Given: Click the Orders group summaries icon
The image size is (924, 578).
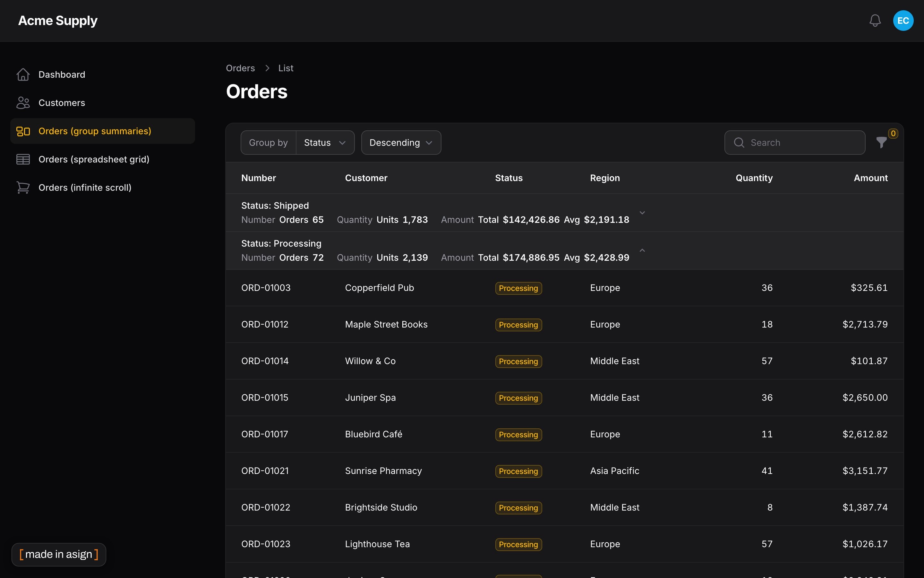Looking at the screenshot, I should click(23, 131).
